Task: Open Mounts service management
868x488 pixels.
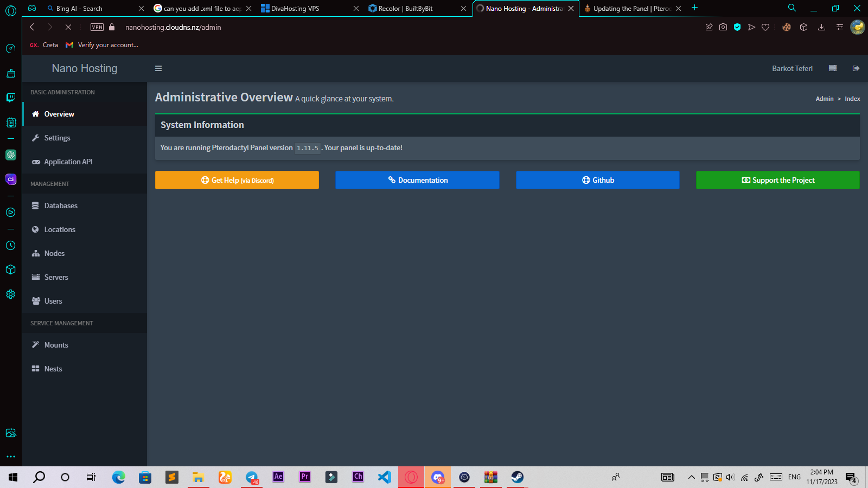Action: tap(85, 345)
